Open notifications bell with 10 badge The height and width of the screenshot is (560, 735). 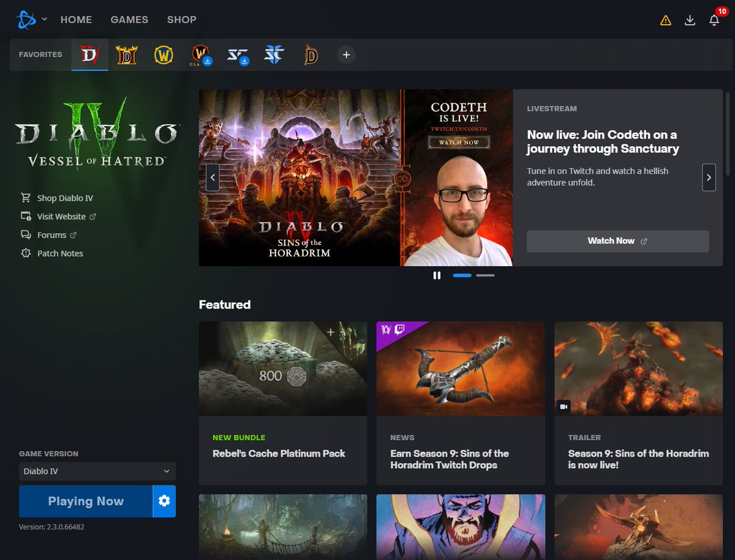click(714, 20)
